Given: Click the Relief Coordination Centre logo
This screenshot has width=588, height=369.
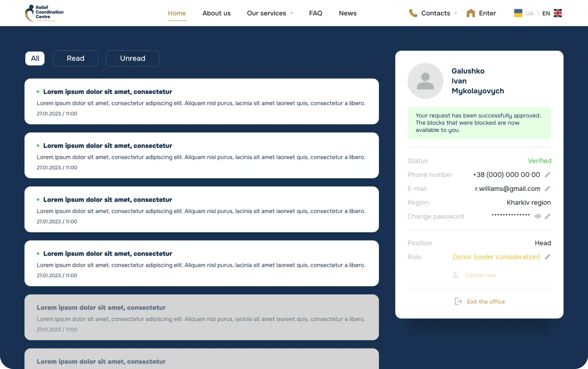Looking at the screenshot, I should 44,13.
